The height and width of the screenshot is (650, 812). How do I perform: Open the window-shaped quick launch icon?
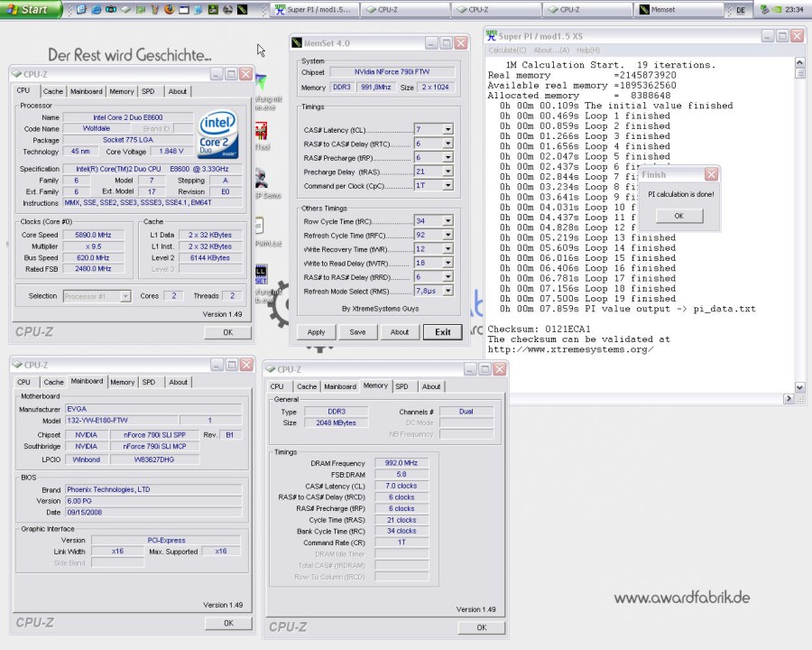[184, 9]
